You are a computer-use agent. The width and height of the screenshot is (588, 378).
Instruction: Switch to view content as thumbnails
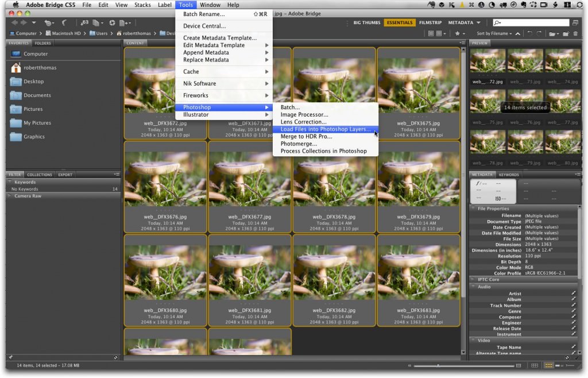coord(548,365)
